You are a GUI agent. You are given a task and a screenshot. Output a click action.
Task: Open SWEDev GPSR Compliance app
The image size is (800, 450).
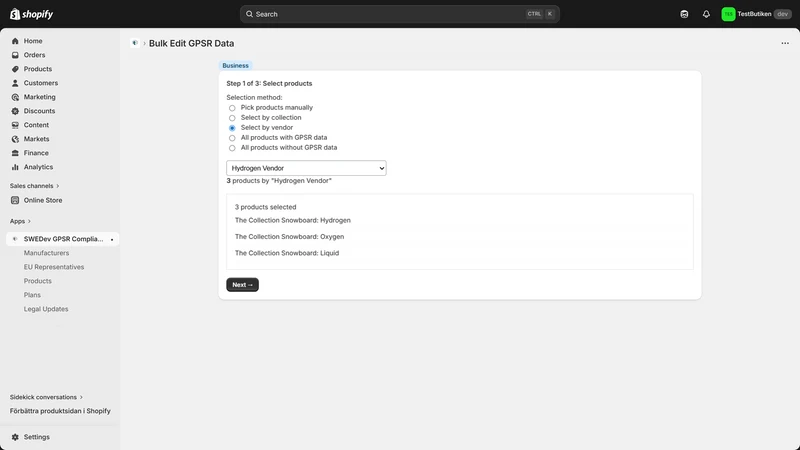(63, 239)
